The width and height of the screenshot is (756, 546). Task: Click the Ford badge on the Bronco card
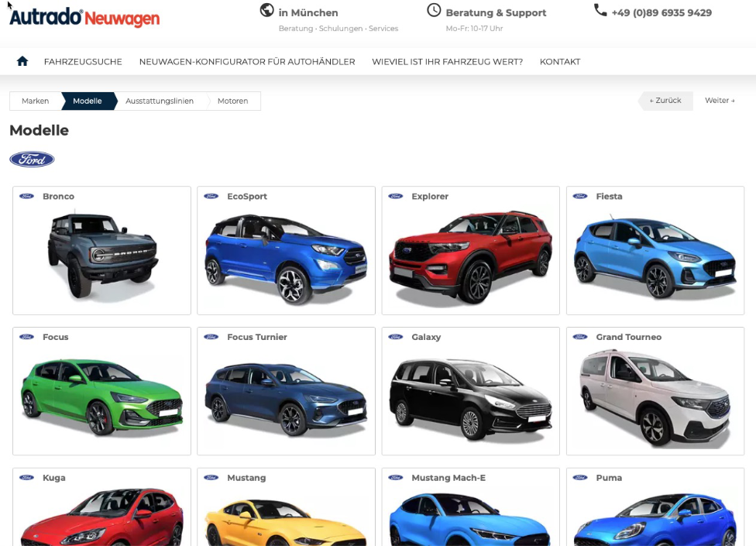[x=26, y=196]
